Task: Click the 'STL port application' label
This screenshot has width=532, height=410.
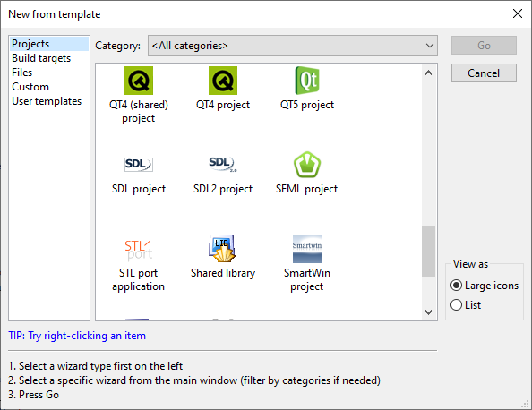Action: (x=139, y=280)
